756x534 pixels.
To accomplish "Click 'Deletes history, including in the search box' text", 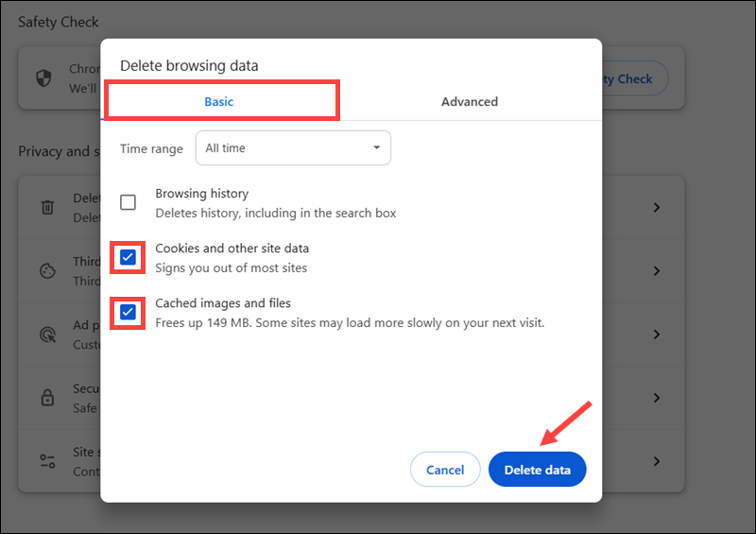I will [x=275, y=214].
